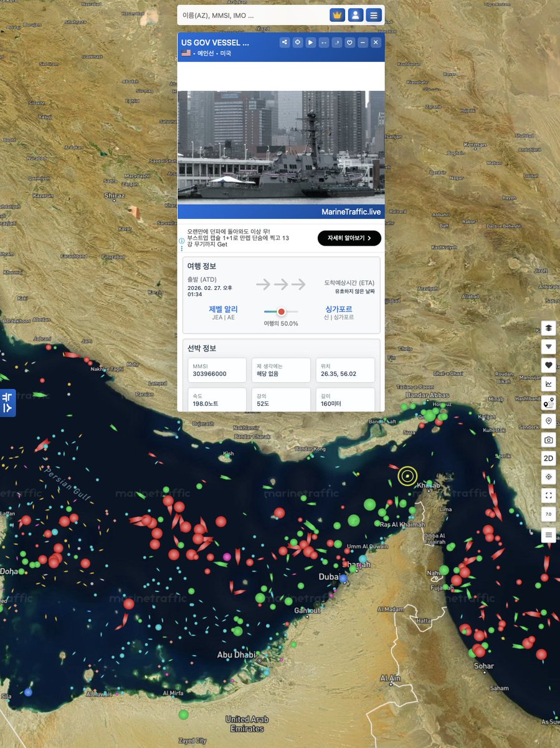Select the speed 198.0노트 cell
This screenshot has height=748, width=560.
coord(217,400)
